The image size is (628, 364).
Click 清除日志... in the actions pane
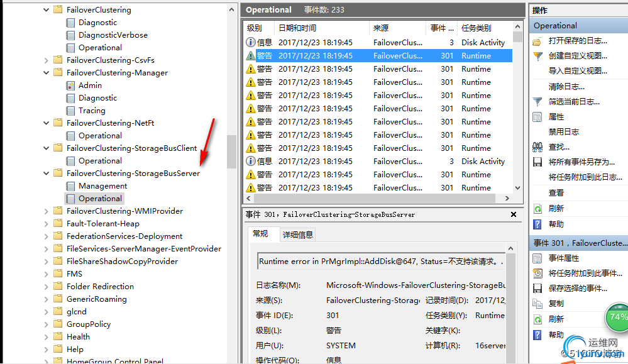pyautogui.click(x=566, y=87)
